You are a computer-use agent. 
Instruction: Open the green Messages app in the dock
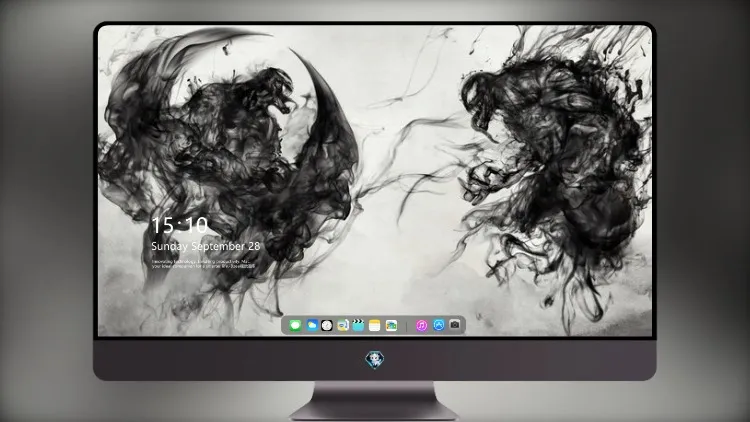point(295,326)
